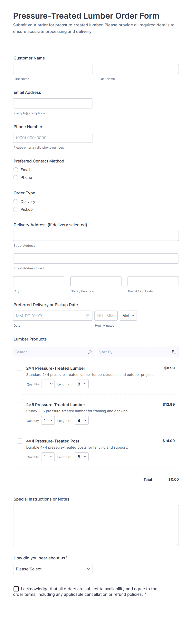Click the Postal / Zip Code field
This screenshot has width=190, height=644.
pos(153,281)
